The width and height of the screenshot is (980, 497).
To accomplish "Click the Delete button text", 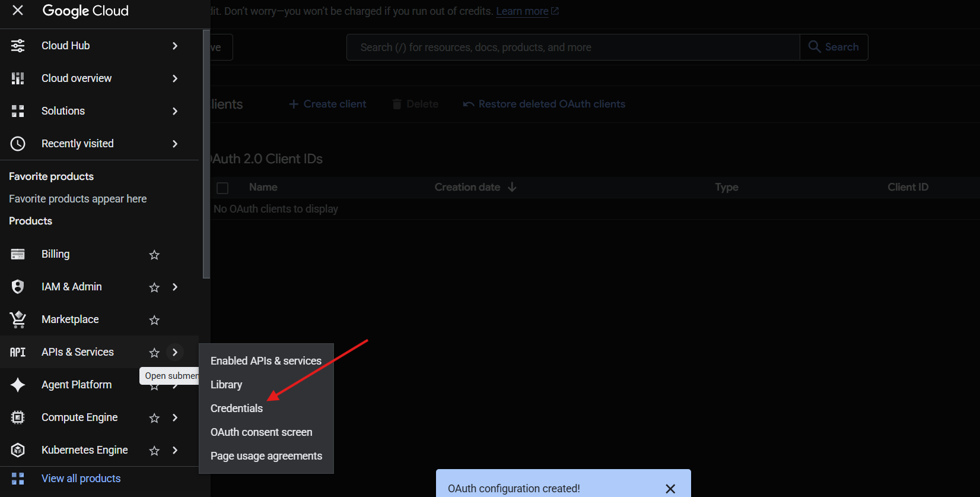I will click(x=422, y=104).
